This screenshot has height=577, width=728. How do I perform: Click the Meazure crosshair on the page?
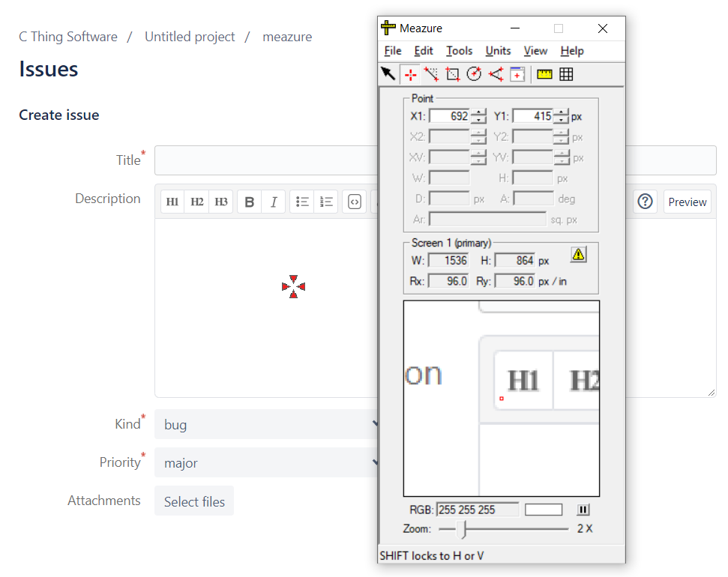tap(293, 286)
